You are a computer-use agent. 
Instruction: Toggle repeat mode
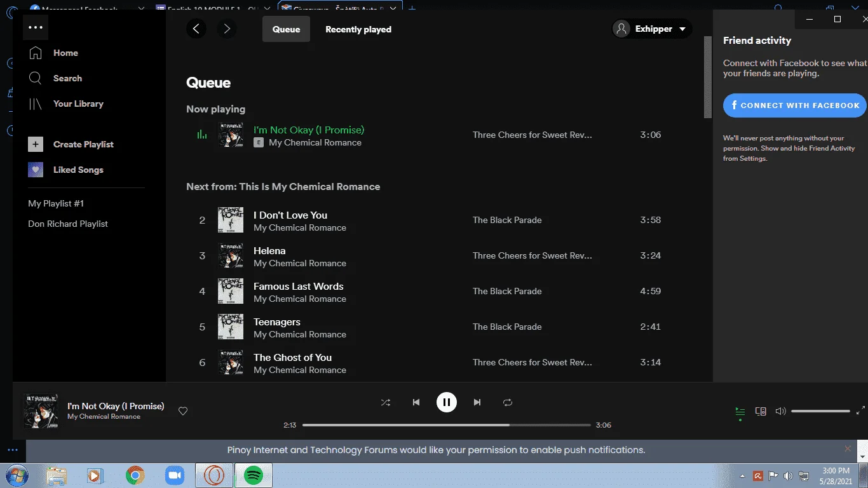click(507, 402)
